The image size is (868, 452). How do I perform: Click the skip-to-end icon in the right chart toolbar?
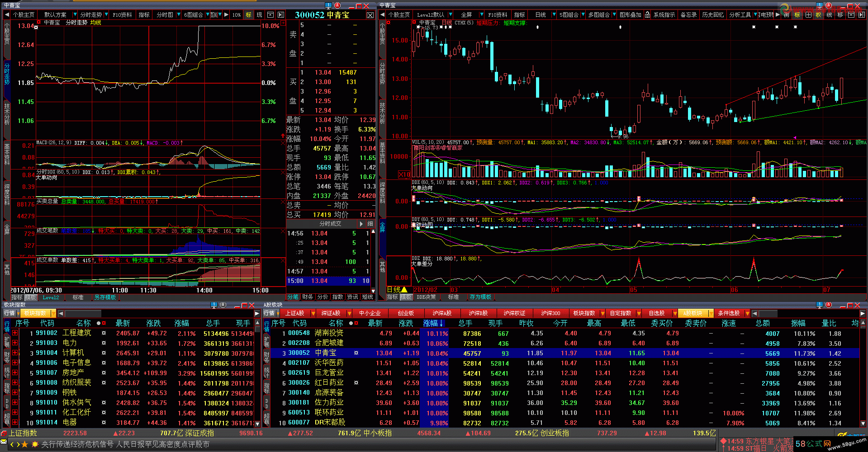[x=861, y=14]
